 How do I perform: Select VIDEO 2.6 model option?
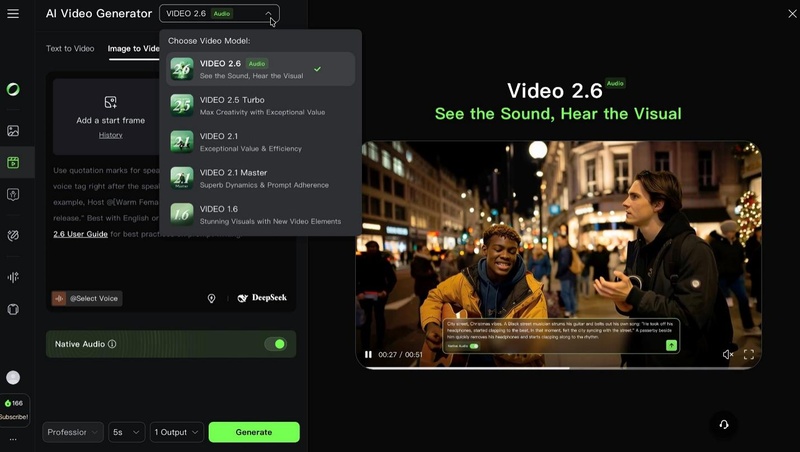pos(260,69)
